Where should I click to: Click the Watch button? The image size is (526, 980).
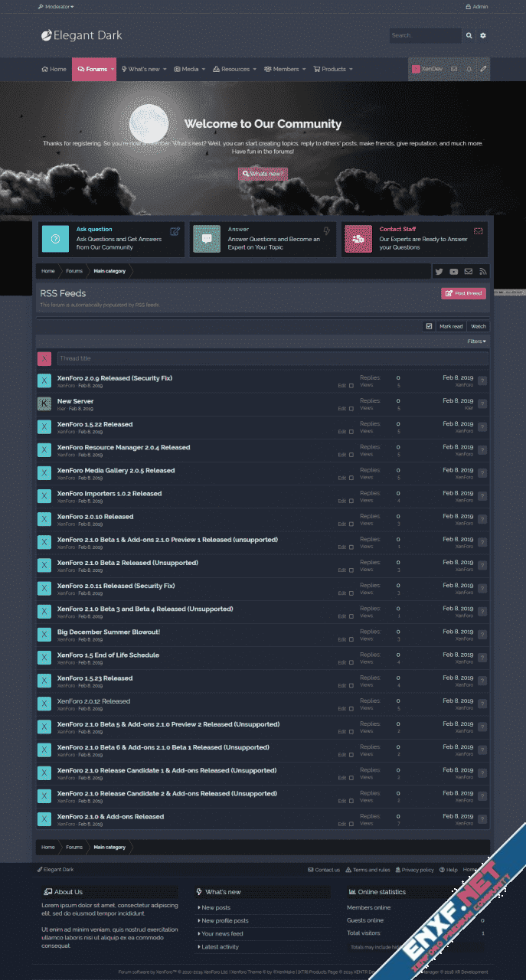tap(478, 326)
